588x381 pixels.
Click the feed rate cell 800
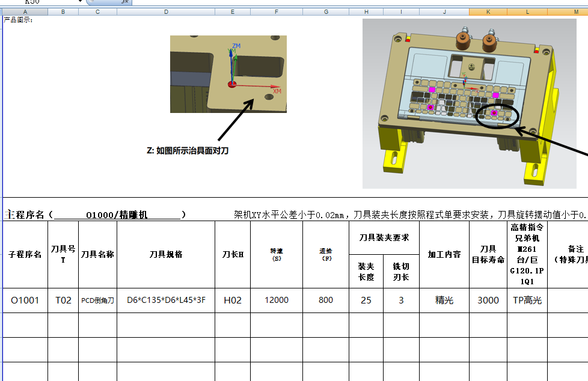tap(326, 300)
